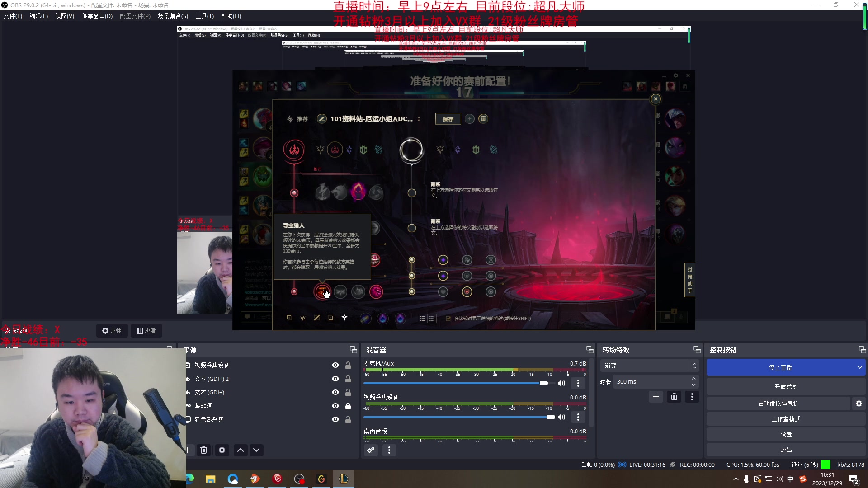
Task: Hide the 文本 (GDI+) 2 source
Action: pos(335,379)
